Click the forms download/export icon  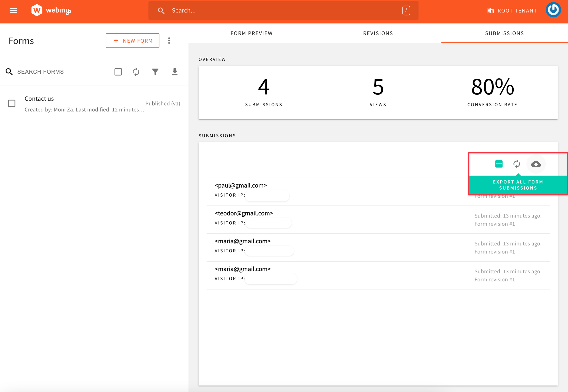point(174,72)
